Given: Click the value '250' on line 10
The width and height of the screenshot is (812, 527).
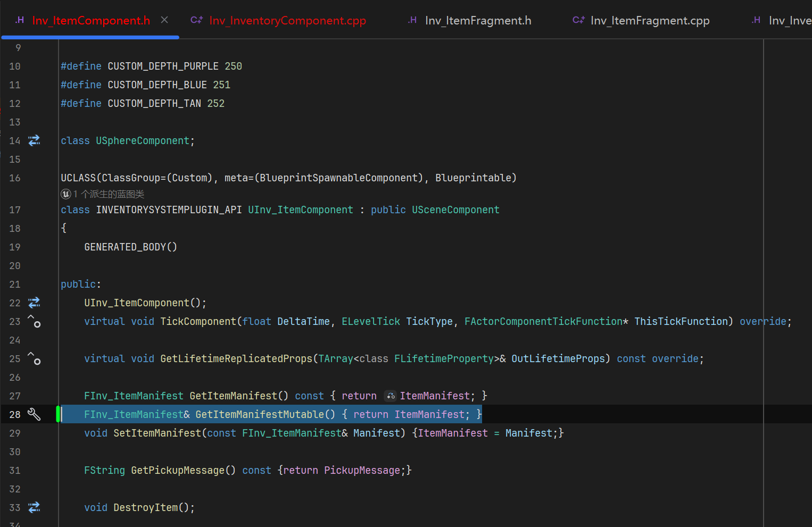Looking at the screenshot, I should point(233,66).
